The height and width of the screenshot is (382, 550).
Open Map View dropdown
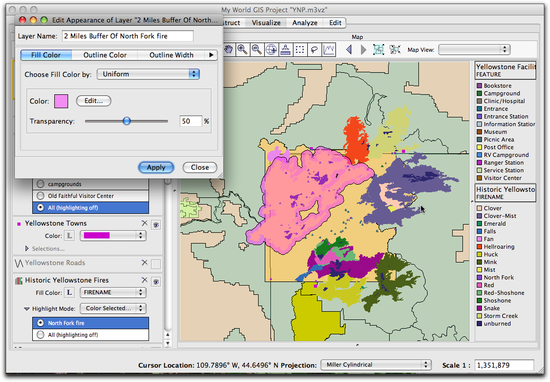[x=474, y=49]
